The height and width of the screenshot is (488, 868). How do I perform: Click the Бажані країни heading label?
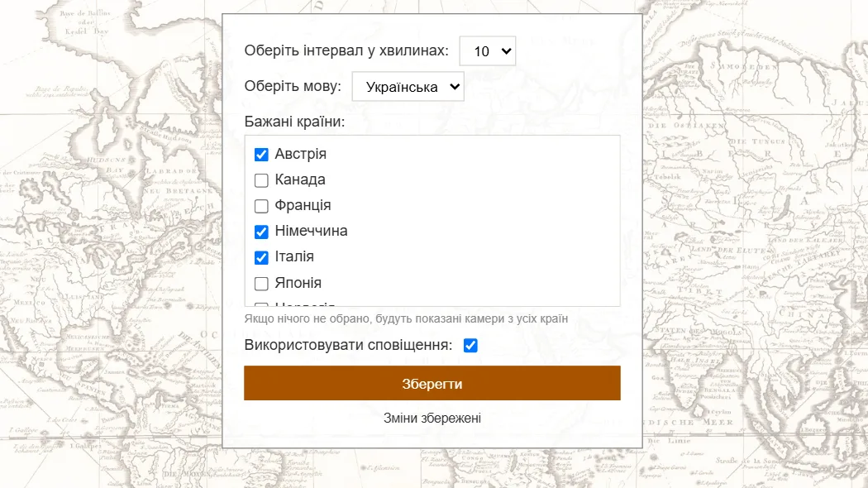coord(294,122)
